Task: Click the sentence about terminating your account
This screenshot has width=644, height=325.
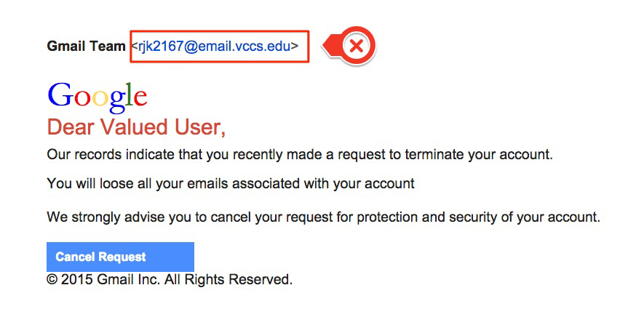Action: [300, 155]
